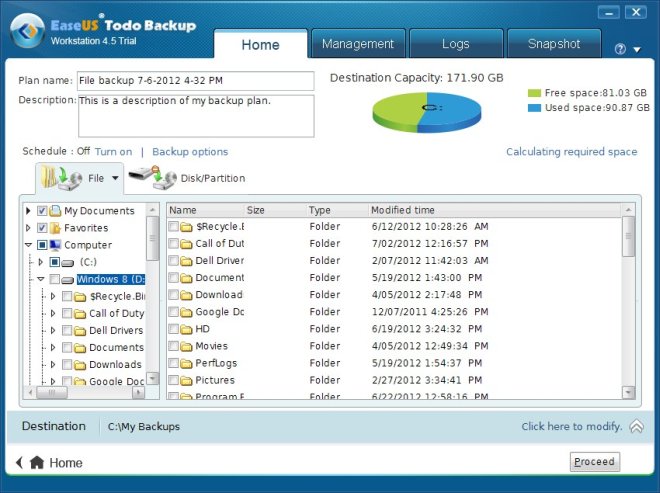Check the $Recycle.E row checkbox in list
Image resolution: width=660 pixels, height=493 pixels.
173,227
